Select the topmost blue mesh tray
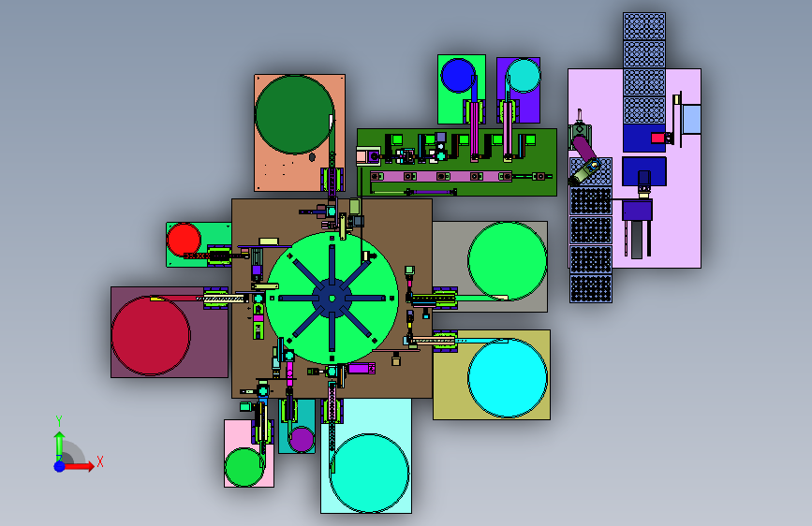This screenshot has width=812, height=526. [x=644, y=26]
